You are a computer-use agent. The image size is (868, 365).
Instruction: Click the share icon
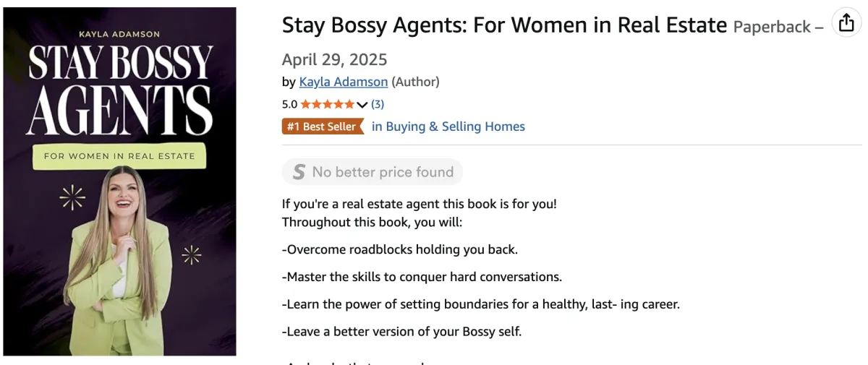[x=846, y=23]
